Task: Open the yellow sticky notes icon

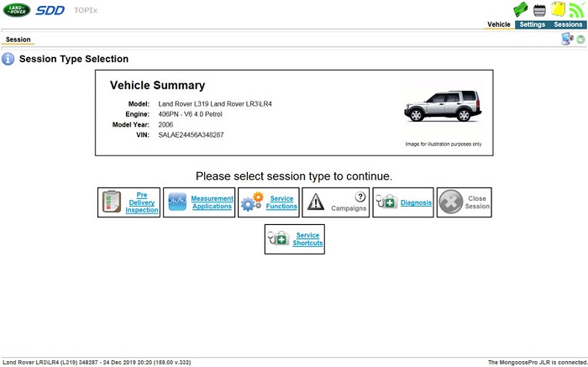Action: point(558,9)
